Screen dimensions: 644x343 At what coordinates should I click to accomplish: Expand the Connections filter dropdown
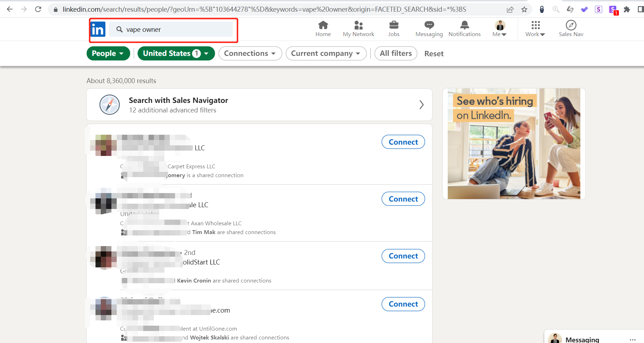click(250, 53)
